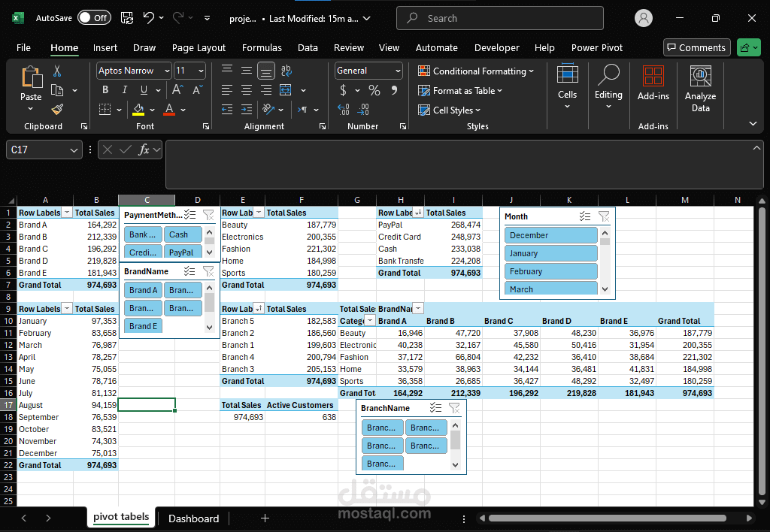Toggle multi-select on the Month slicer
The height and width of the screenshot is (532, 770).
click(584, 216)
